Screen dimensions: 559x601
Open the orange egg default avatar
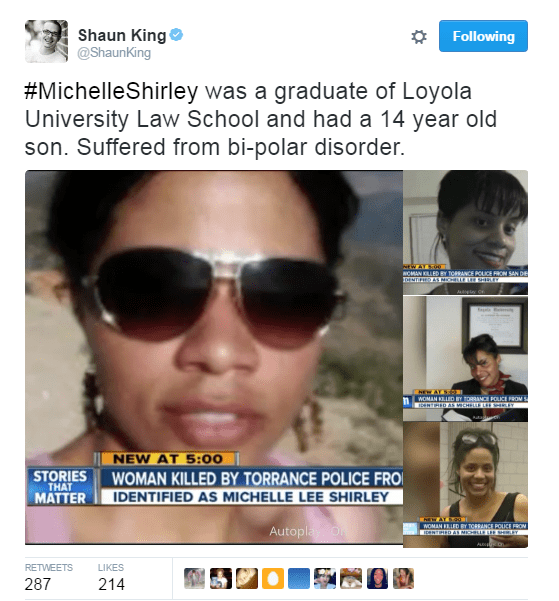[x=273, y=578]
